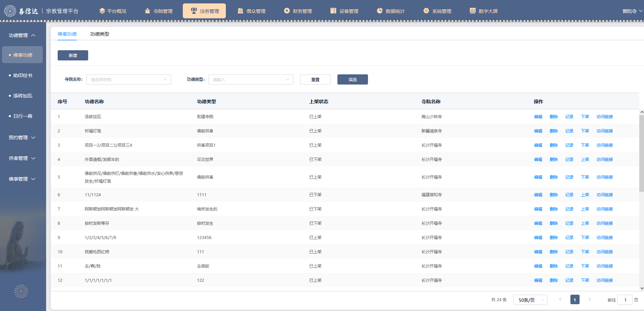
Task: Open the 寺院名称 dropdown
Action: (129, 79)
